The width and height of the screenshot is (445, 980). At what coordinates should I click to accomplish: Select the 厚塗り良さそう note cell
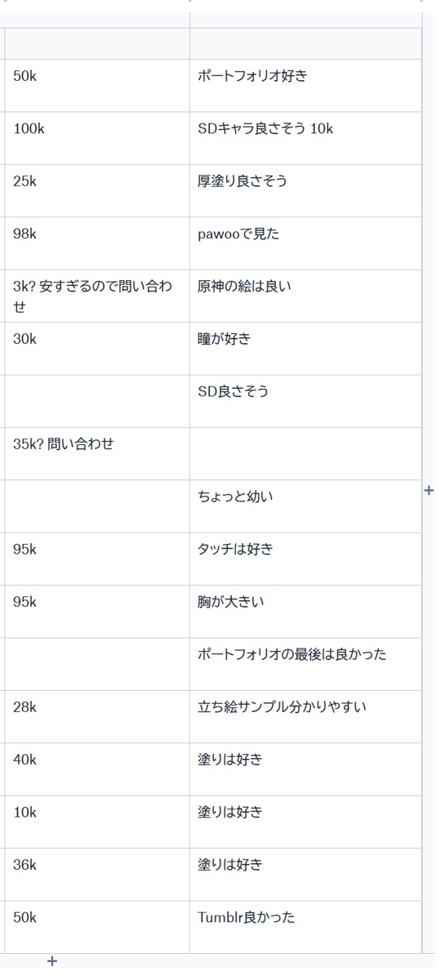(x=305, y=191)
